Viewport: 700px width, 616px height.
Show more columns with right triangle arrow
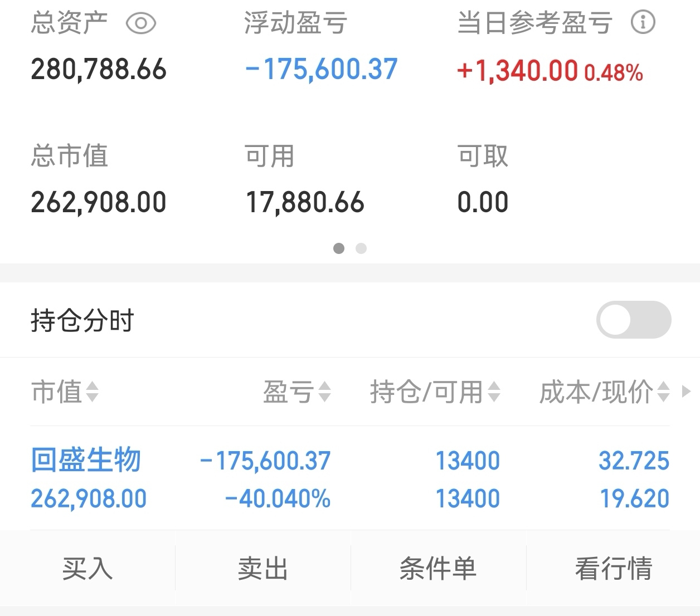coord(686,391)
